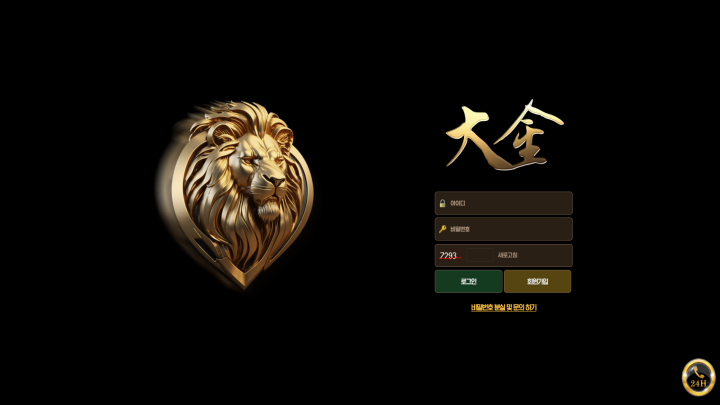Click the 7293 captcha code image

point(450,255)
